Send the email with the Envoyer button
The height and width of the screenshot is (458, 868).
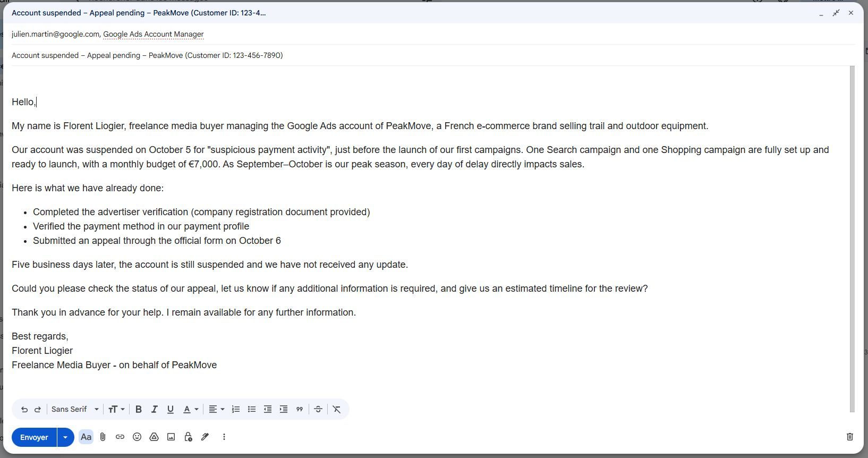(34, 437)
